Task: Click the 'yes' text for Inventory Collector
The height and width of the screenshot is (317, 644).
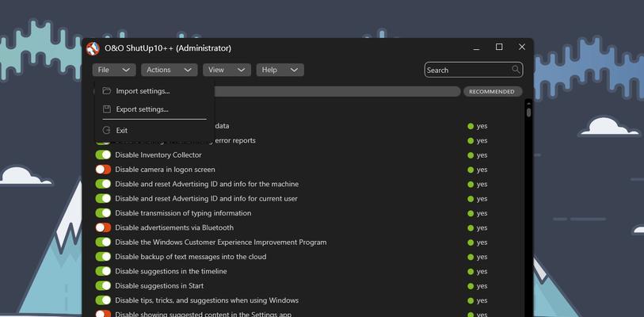Action: pyautogui.click(x=482, y=155)
